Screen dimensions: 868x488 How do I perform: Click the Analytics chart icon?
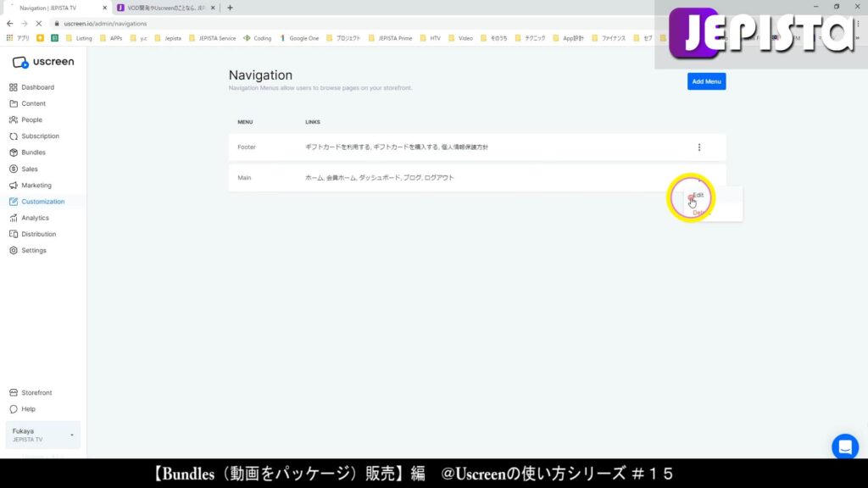coord(14,218)
